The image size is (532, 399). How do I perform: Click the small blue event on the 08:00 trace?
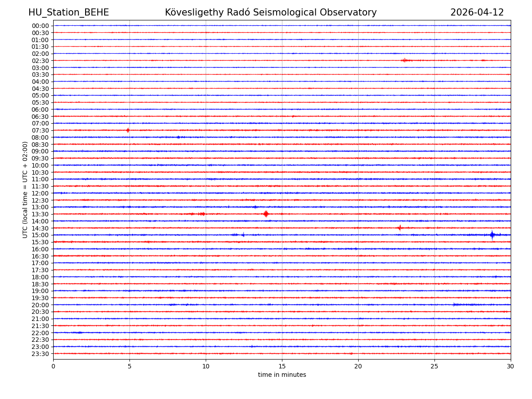point(178,137)
